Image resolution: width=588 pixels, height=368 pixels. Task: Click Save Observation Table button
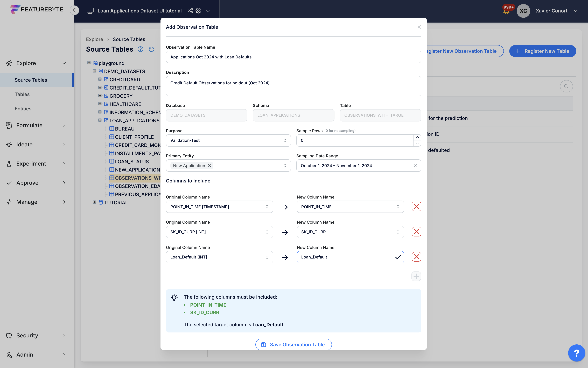[x=293, y=344]
